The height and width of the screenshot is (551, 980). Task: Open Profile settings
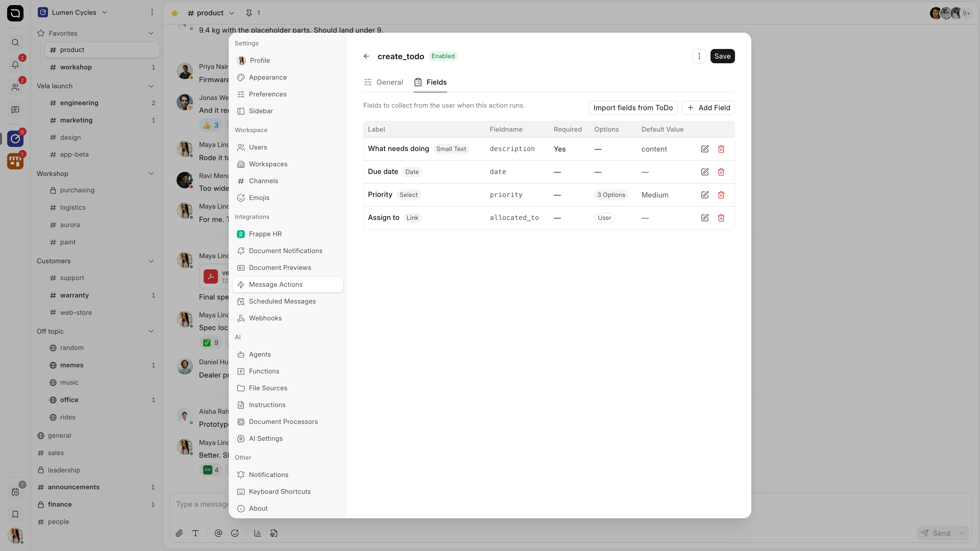[x=288, y=60]
